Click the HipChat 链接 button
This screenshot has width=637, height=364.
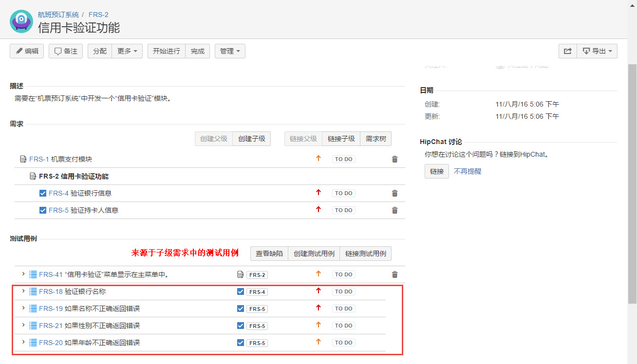[437, 171]
